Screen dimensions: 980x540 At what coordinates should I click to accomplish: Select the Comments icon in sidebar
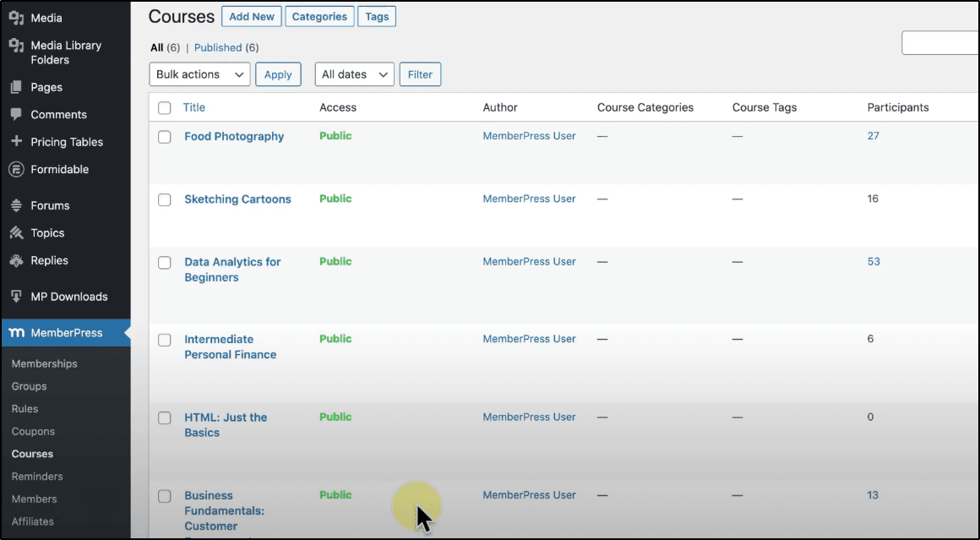[x=17, y=114]
